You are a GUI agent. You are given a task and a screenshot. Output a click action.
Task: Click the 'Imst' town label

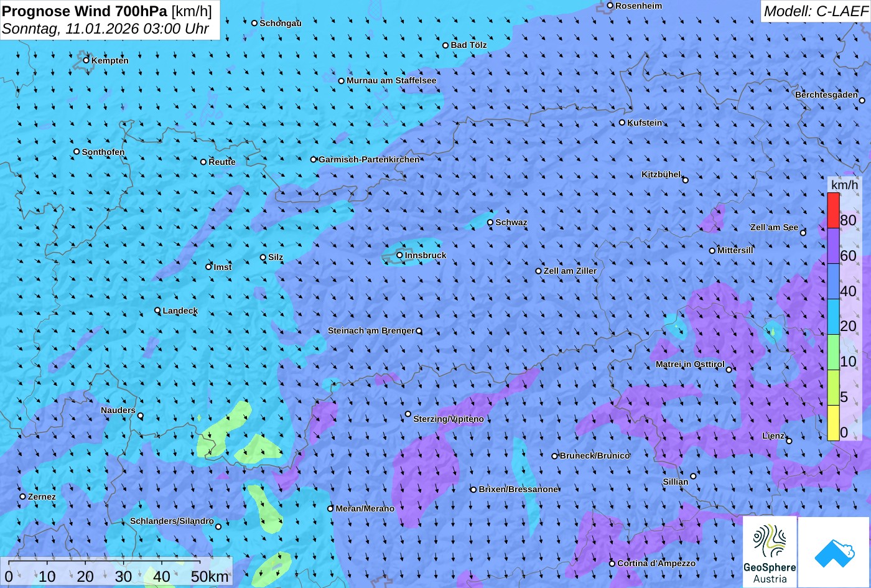tap(223, 267)
